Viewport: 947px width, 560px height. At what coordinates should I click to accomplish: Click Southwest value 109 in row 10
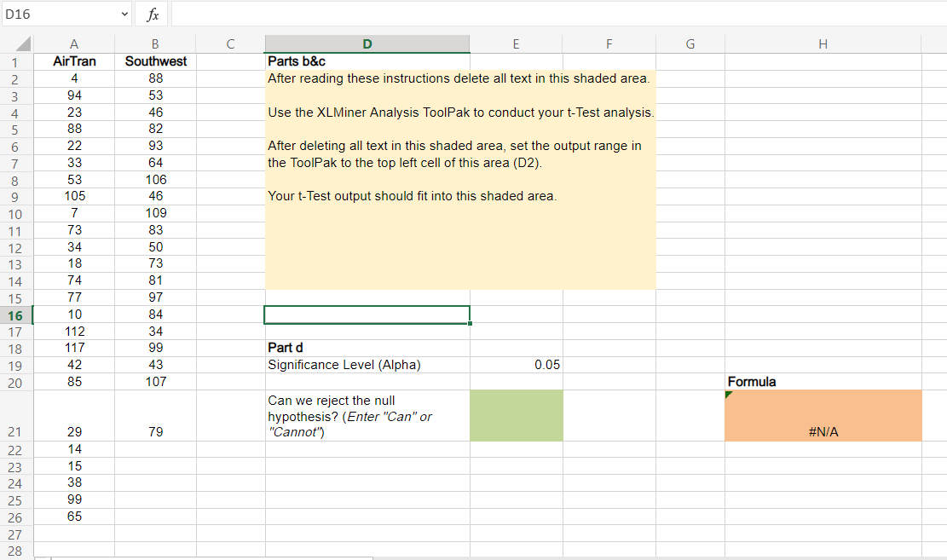click(155, 212)
